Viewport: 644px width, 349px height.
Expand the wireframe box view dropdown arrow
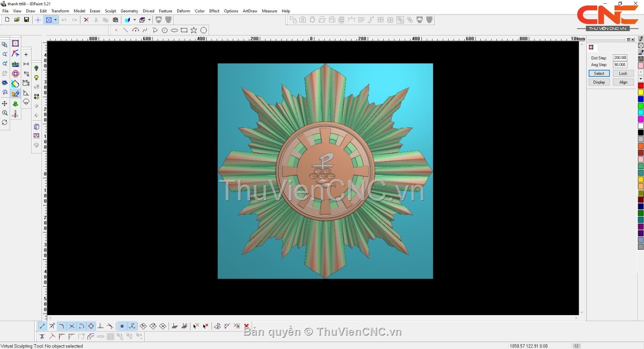(x=149, y=20)
